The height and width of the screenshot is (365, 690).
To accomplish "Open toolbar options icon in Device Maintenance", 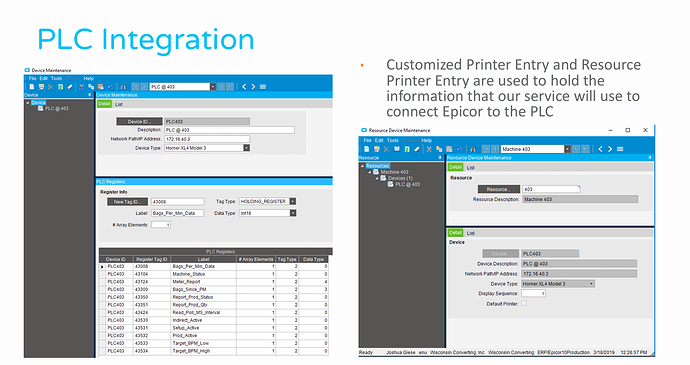I will pyautogui.click(x=263, y=87).
